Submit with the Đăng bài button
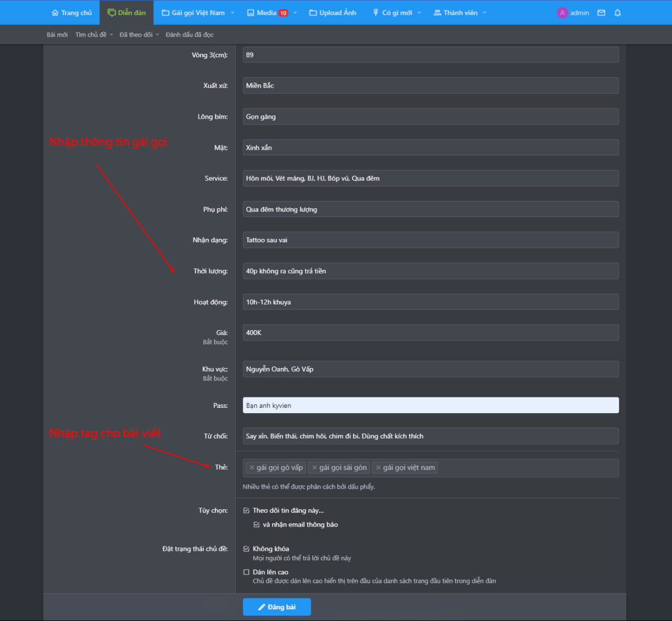 tap(277, 607)
